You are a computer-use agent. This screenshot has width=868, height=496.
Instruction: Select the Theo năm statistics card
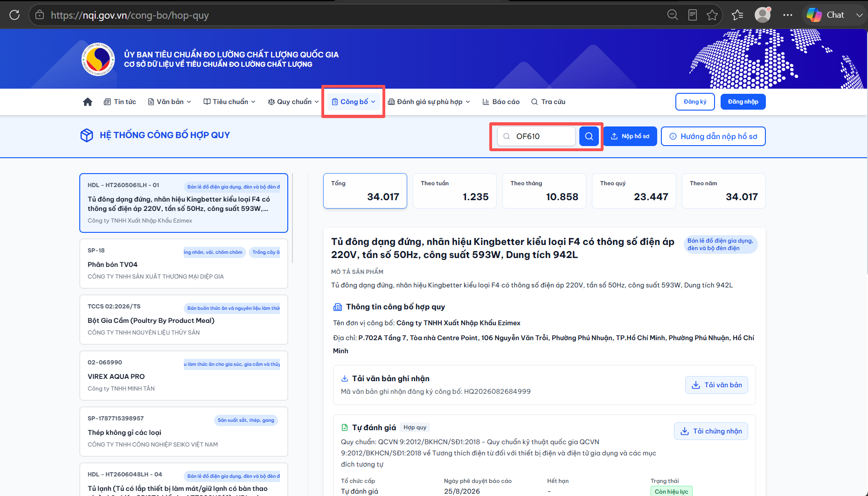point(724,191)
